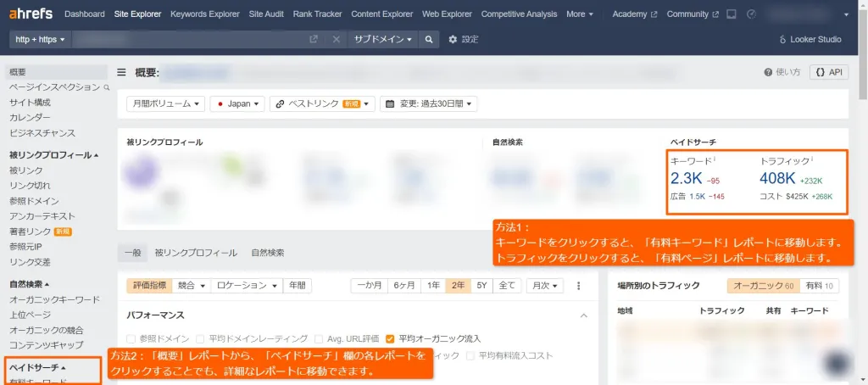Open the usage gauge icon in top bar
Screen dimensions: 868x385
(751, 14)
